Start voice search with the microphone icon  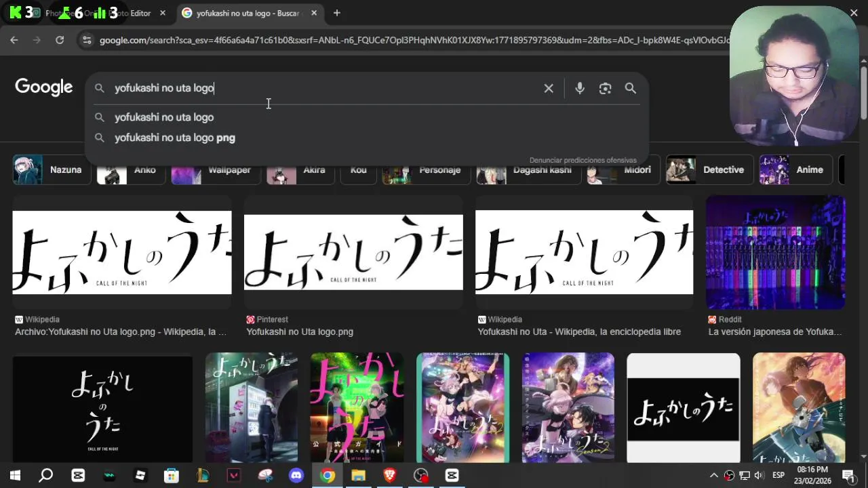pyautogui.click(x=580, y=88)
